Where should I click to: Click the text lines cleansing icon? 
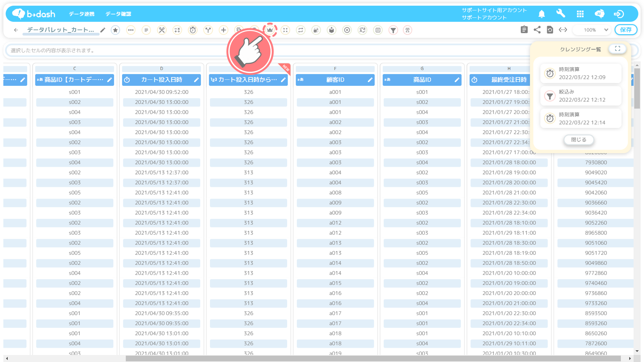point(146,30)
